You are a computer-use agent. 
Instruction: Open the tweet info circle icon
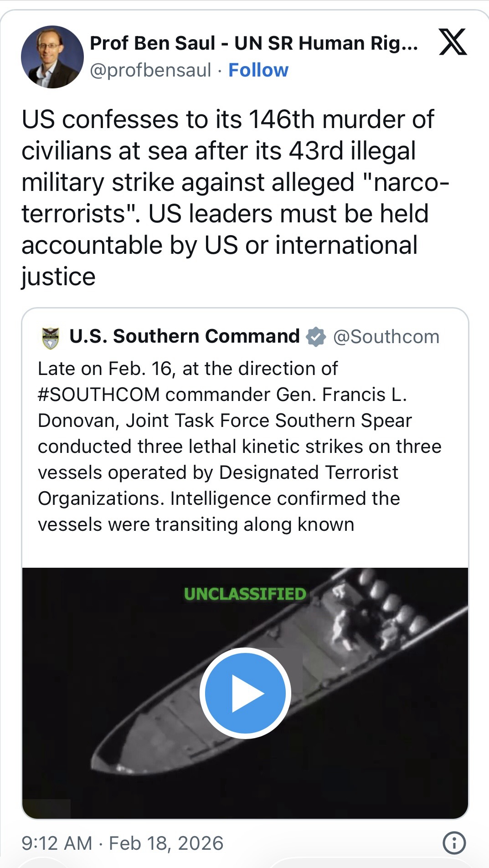[454, 843]
